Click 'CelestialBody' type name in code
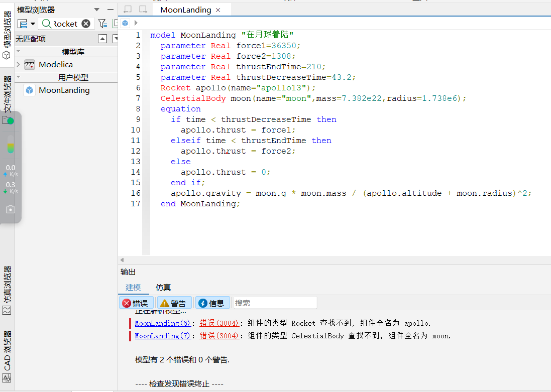Screen dimensions: 551x392 click(193, 98)
